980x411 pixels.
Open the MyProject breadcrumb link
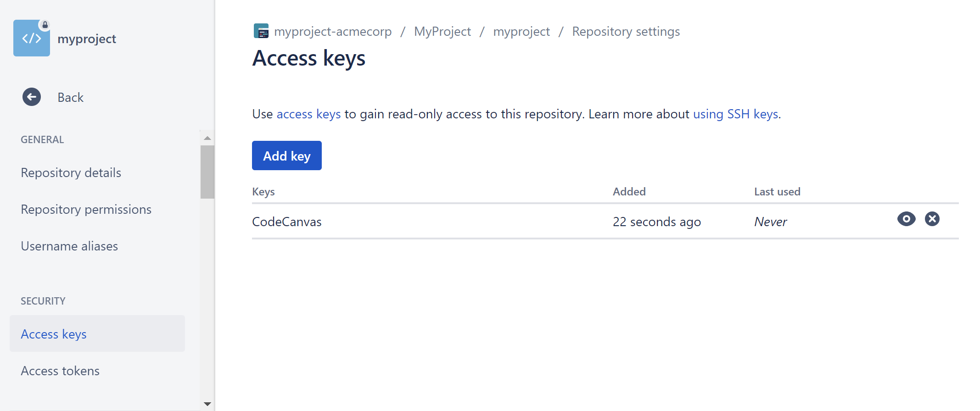pos(442,31)
